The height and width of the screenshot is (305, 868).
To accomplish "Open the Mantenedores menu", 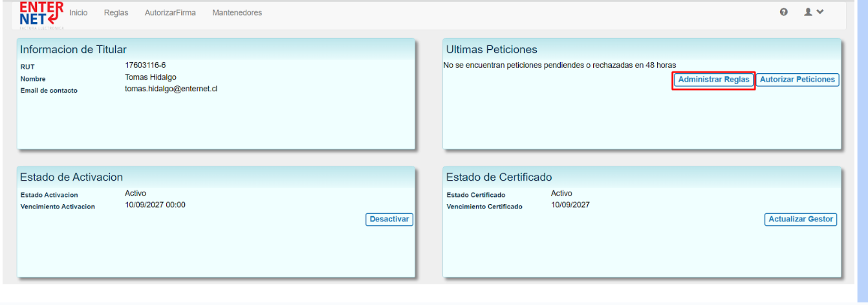I will click(237, 12).
